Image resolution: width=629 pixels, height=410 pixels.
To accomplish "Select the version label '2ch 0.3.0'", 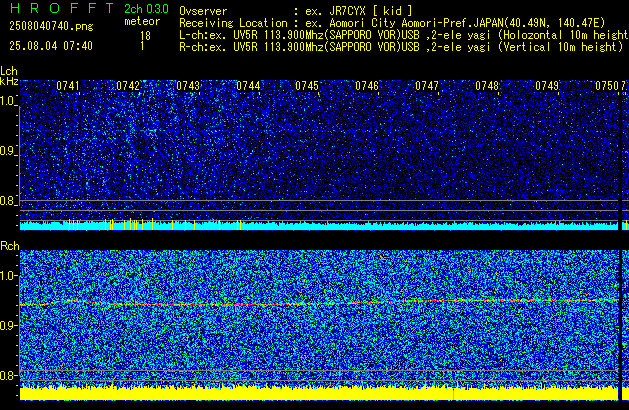I will tap(146, 9).
